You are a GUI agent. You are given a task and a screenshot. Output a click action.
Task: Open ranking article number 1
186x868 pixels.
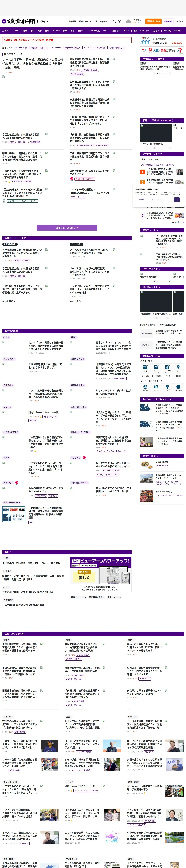[162, 172]
